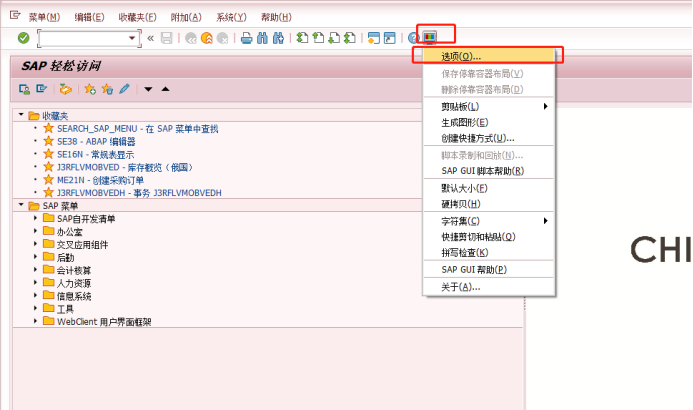Image resolution: width=693 pixels, height=410 pixels.
Task: Click the Find binoculars icon
Action: (263, 38)
